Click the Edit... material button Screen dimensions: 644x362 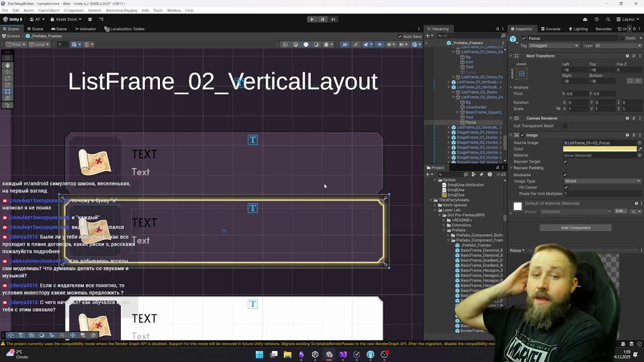[x=620, y=211]
